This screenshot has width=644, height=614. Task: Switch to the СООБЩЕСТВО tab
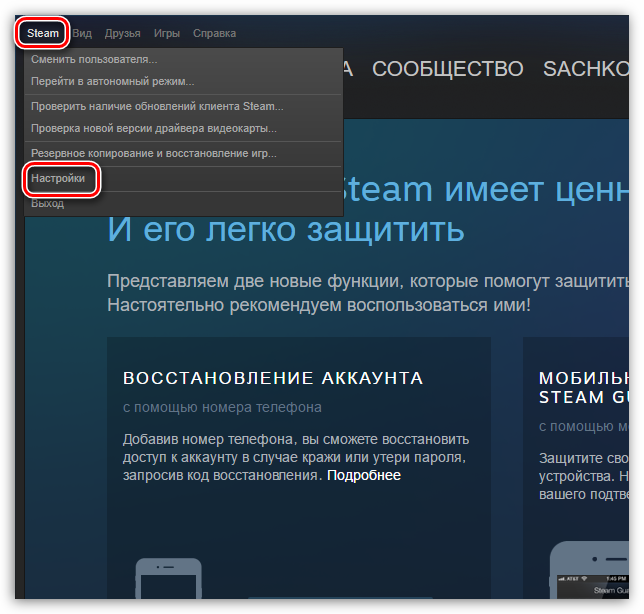pyautogui.click(x=447, y=69)
